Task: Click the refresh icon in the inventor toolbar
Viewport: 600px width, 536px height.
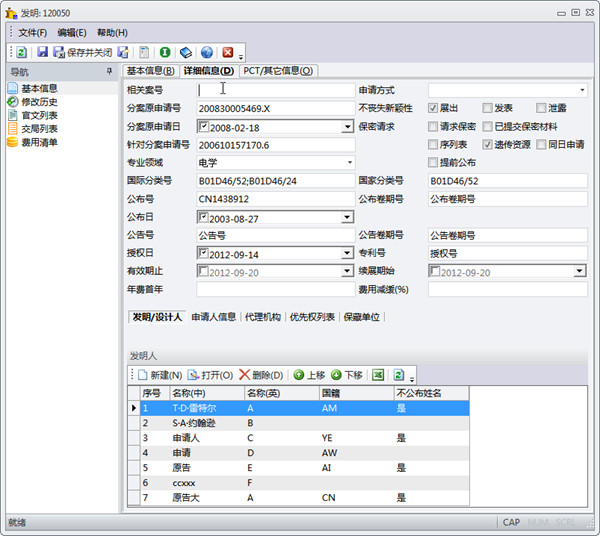Action: click(399, 375)
